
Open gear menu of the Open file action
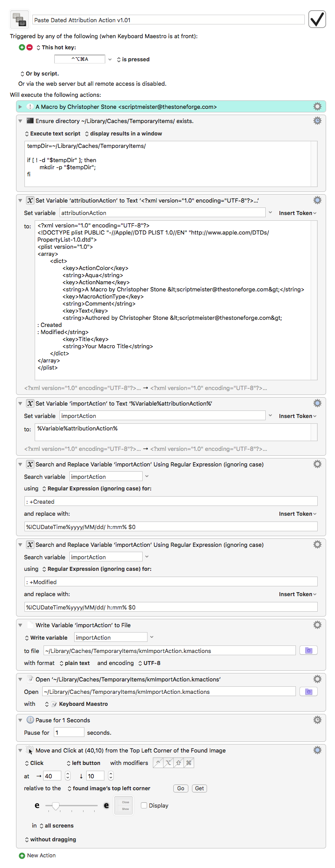coord(317,679)
